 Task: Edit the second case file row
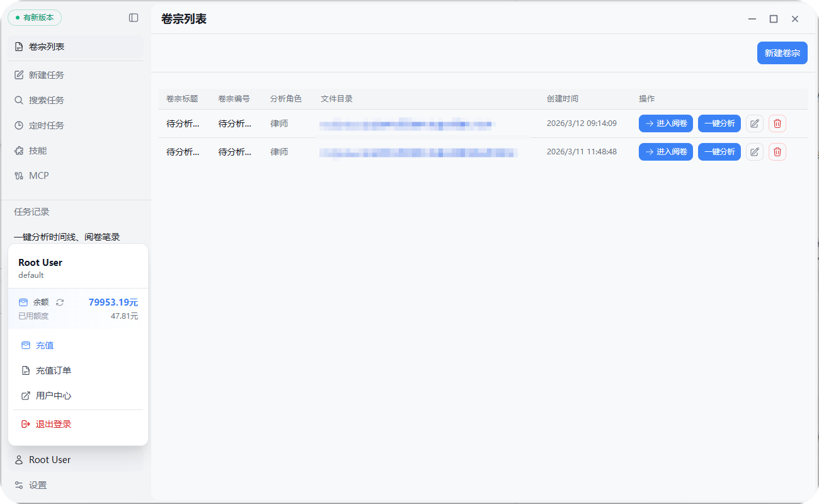point(754,152)
